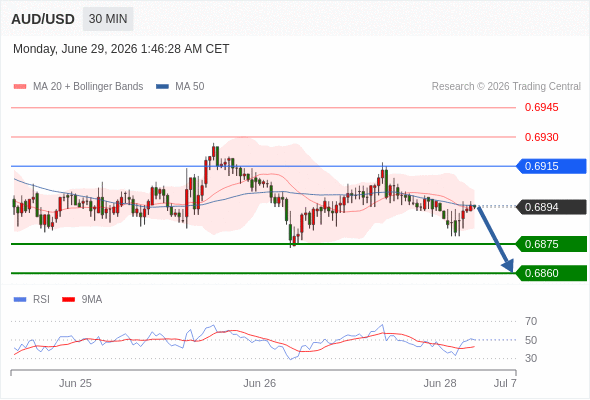Click the Jun 28 date axis label
Image resolution: width=590 pixels, height=400 pixels.
[440, 383]
